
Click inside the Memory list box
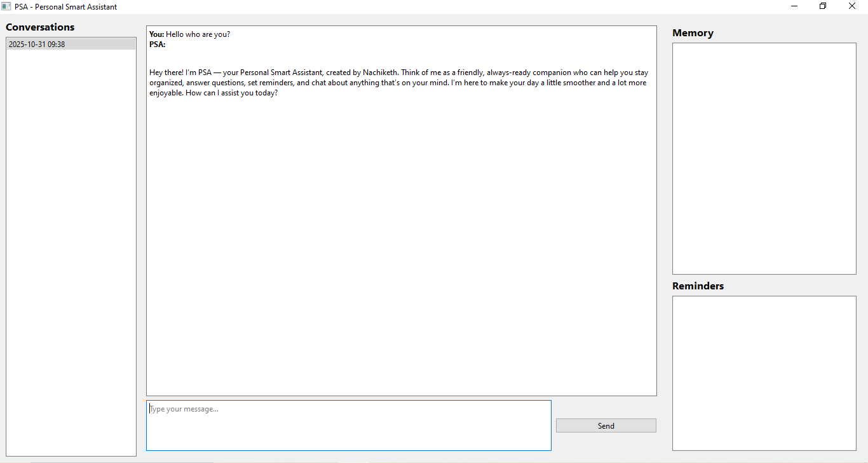764,159
